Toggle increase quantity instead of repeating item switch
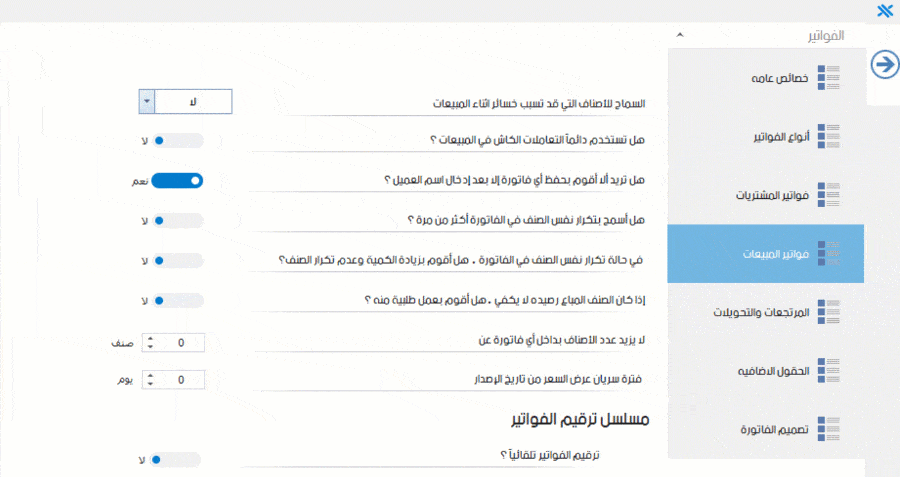The width and height of the screenshot is (900, 477). (x=177, y=261)
